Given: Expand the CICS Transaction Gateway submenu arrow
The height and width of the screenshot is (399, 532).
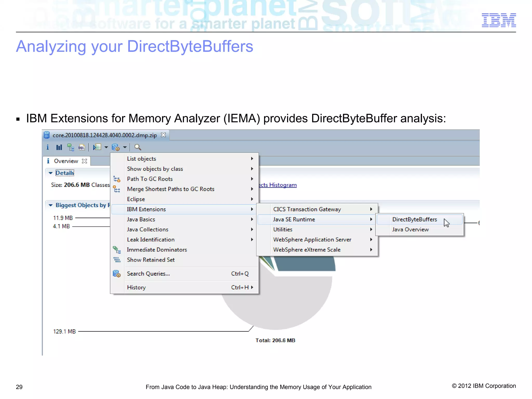Looking at the screenshot, I should 371,209.
